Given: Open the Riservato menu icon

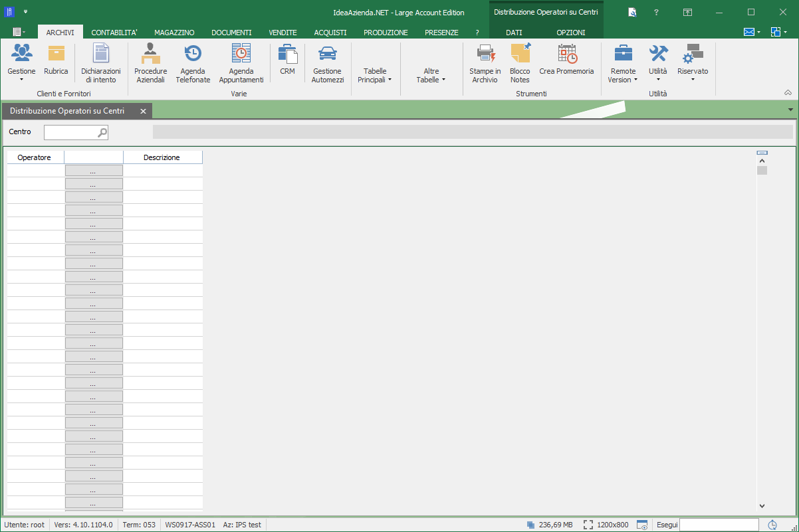Looking at the screenshot, I should (x=693, y=53).
